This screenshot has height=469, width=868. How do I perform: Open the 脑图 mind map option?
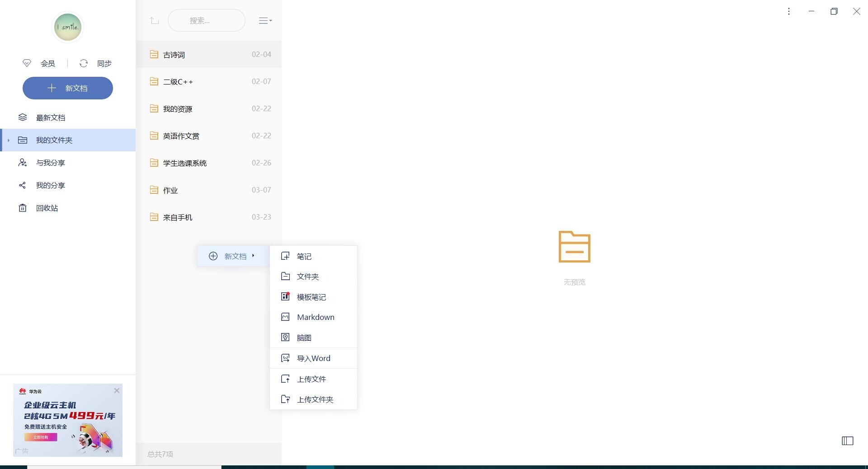pos(305,338)
